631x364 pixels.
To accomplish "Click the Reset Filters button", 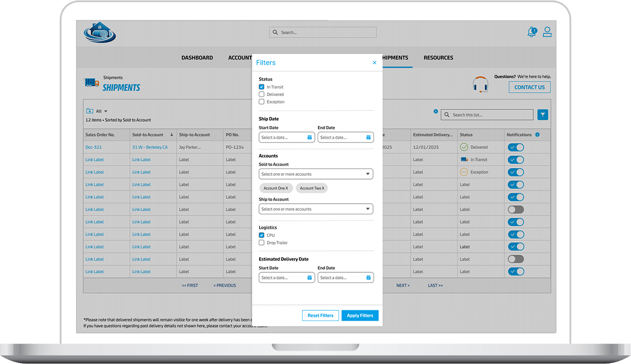I will point(320,316).
